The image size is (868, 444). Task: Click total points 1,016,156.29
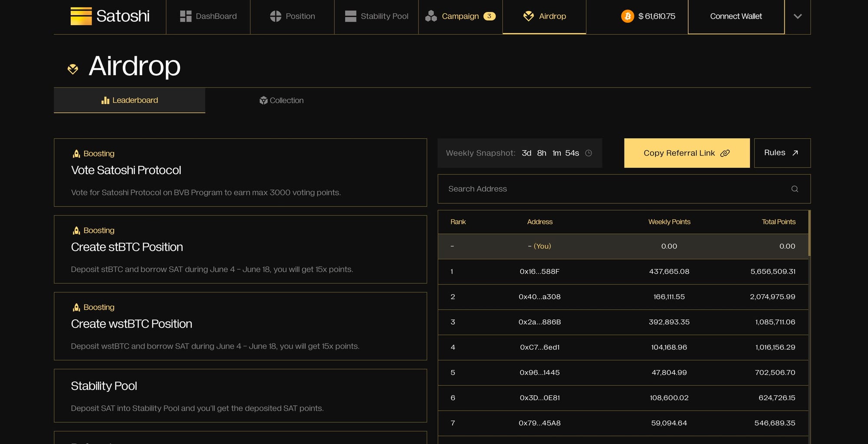775,347
